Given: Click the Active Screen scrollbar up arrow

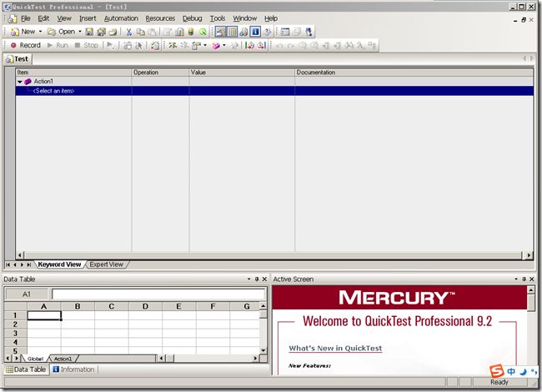Looking at the screenshot, I should (x=531, y=290).
